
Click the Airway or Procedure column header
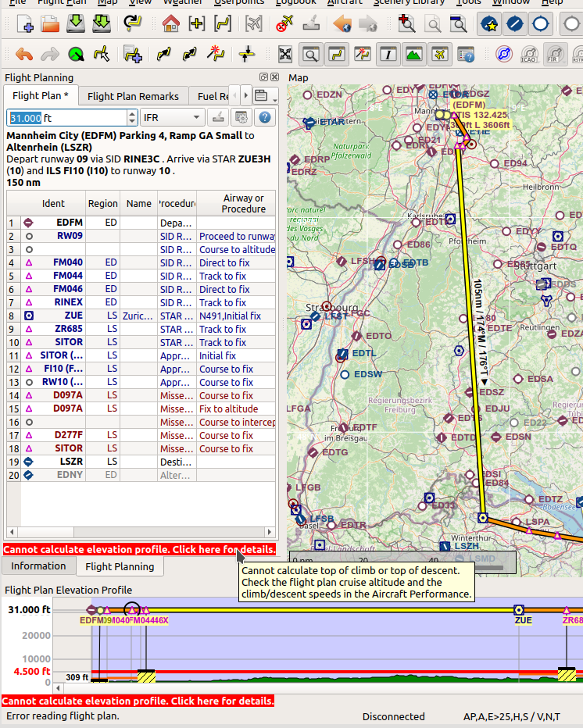point(237,203)
